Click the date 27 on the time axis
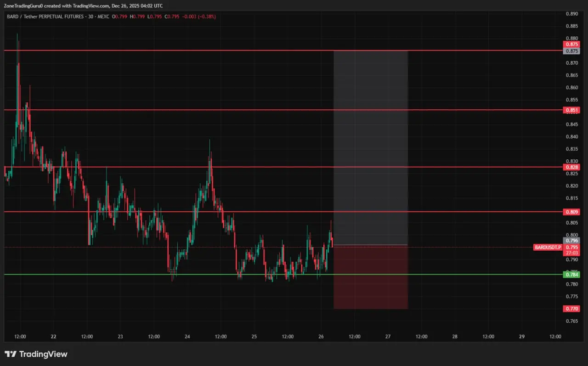This screenshot has width=588, height=366. 388,337
